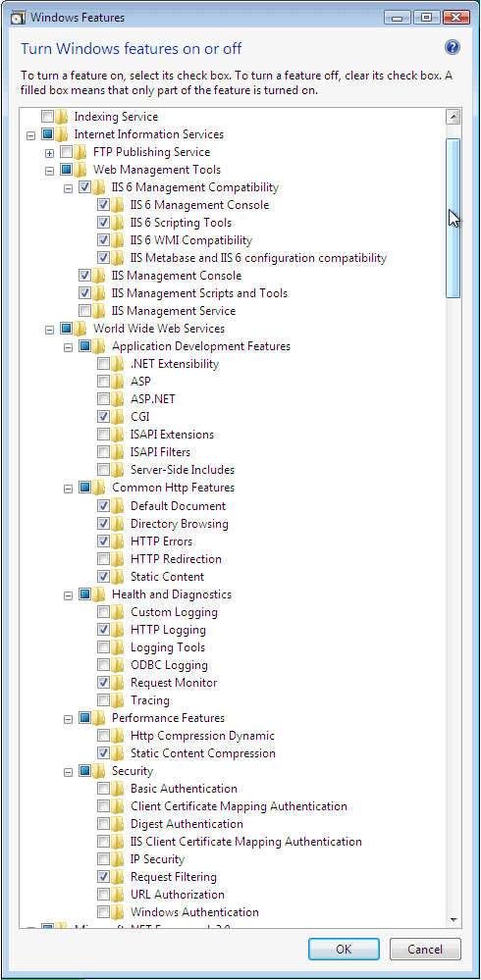Click the URL Authorization folder icon
This screenshot has width=481, height=980.
(118, 895)
